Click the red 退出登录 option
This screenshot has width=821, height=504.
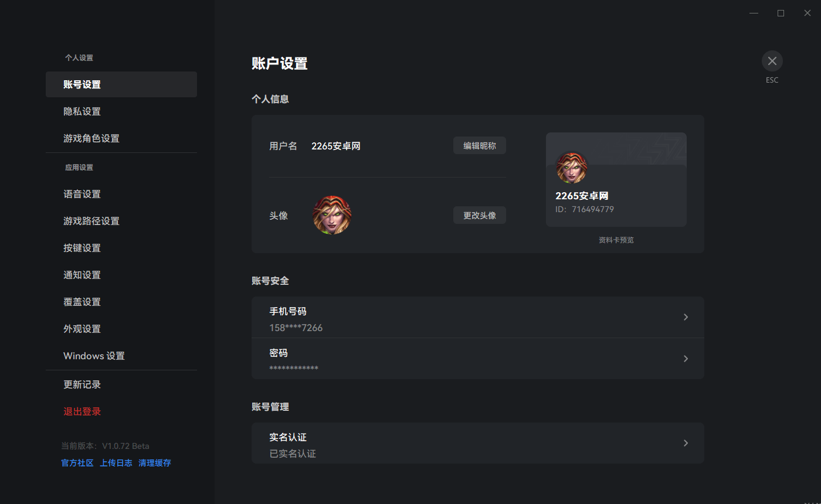pyautogui.click(x=82, y=411)
